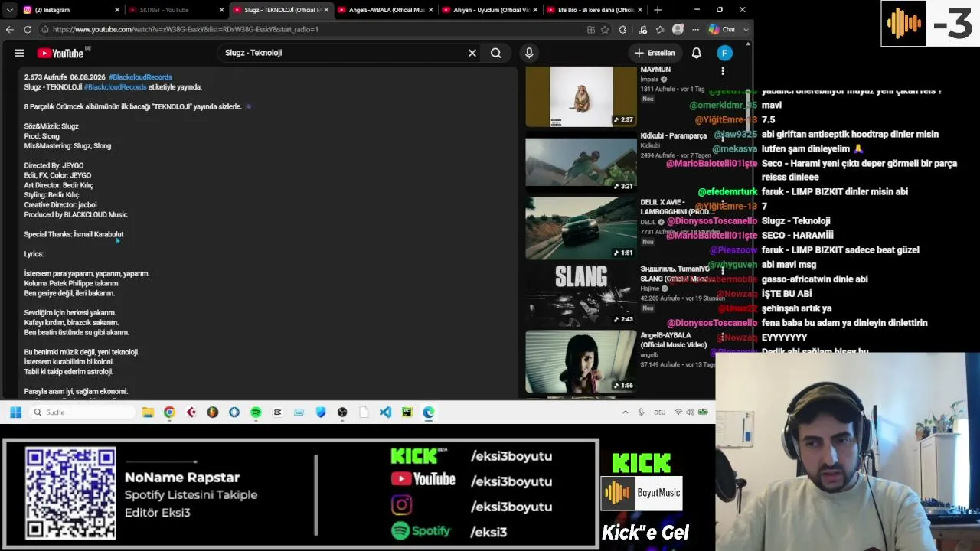Run search with the magnifier button

pos(496,53)
